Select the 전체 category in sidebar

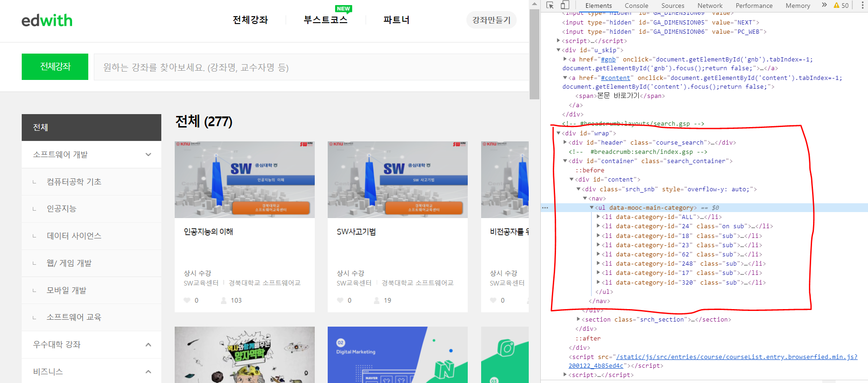(x=92, y=128)
